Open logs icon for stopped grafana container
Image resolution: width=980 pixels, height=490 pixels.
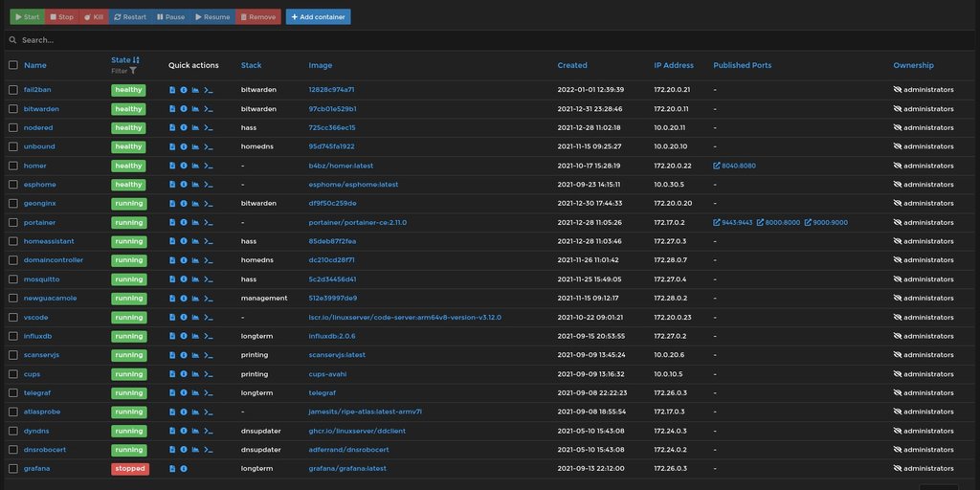(172, 469)
